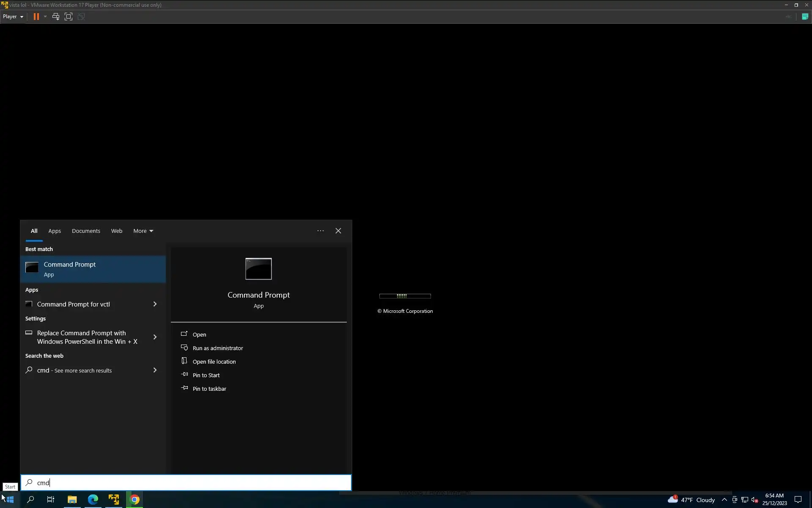Select the Command Prompt best match
Viewport: 812px width, 508px height.
(93, 269)
